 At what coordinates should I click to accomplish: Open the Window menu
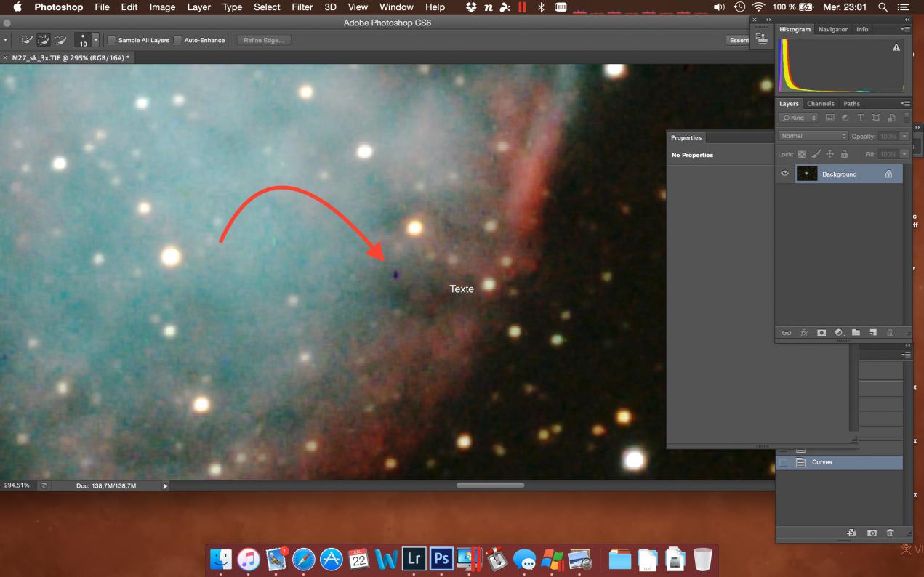click(x=396, y=7)
